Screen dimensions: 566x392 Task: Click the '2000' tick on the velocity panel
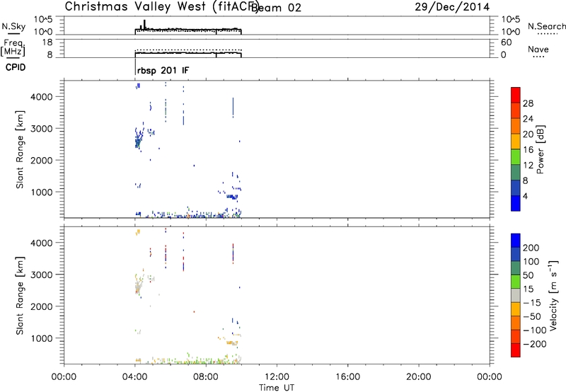pyautogui.click(x=42, y=306)
